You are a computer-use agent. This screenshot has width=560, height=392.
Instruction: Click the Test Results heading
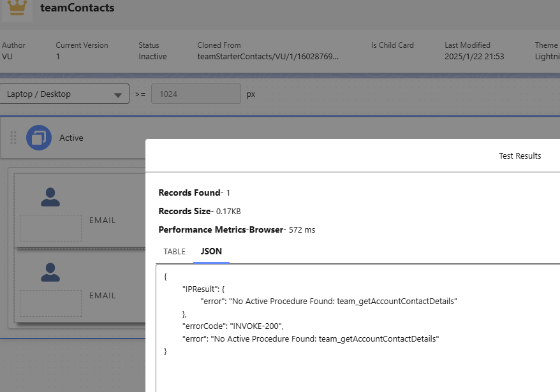coord(520,156)
